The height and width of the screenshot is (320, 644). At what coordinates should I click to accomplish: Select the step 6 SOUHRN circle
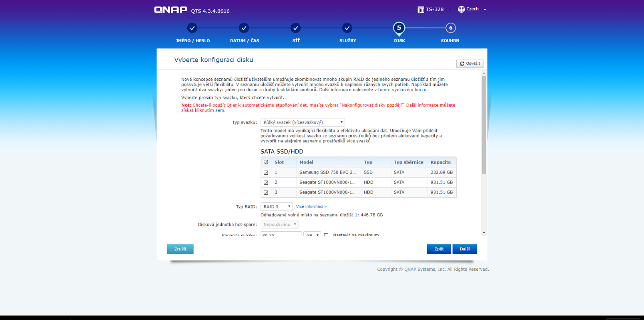click(451, 28)
